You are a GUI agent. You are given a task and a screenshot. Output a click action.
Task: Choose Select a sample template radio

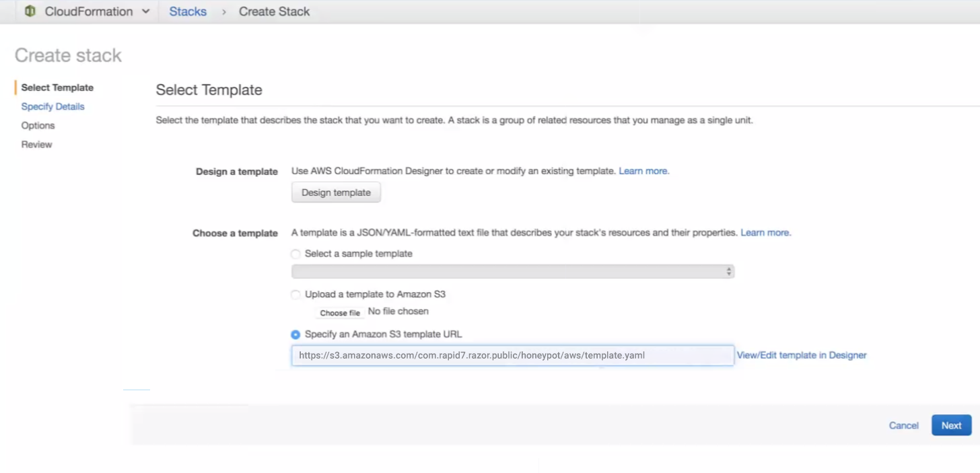tap(295, 254)
